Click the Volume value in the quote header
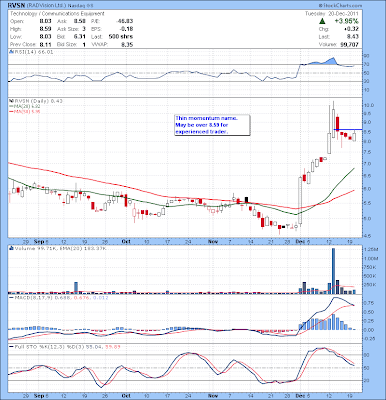Screen dimensions: 386x400 click(x=349, y=44)
